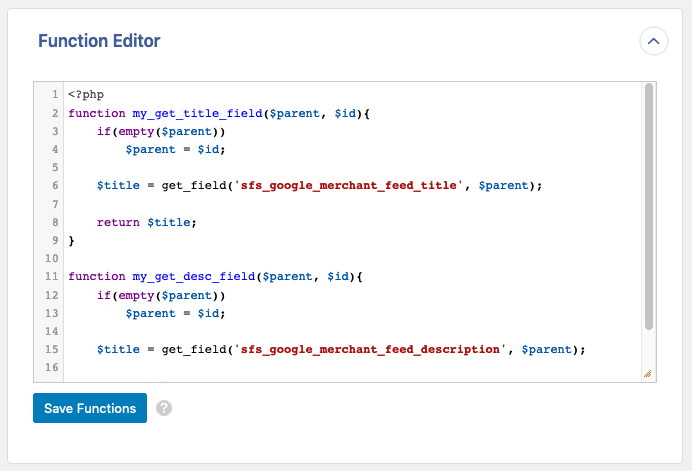Click line number 11 in gutter
The height and width of the screenshot is (471, 692).
(52, 276)
